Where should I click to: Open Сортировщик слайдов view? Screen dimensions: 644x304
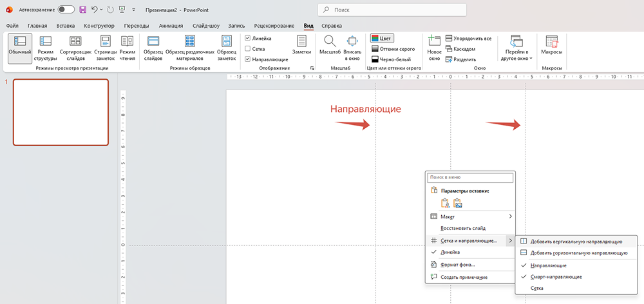tap(75, 48)
